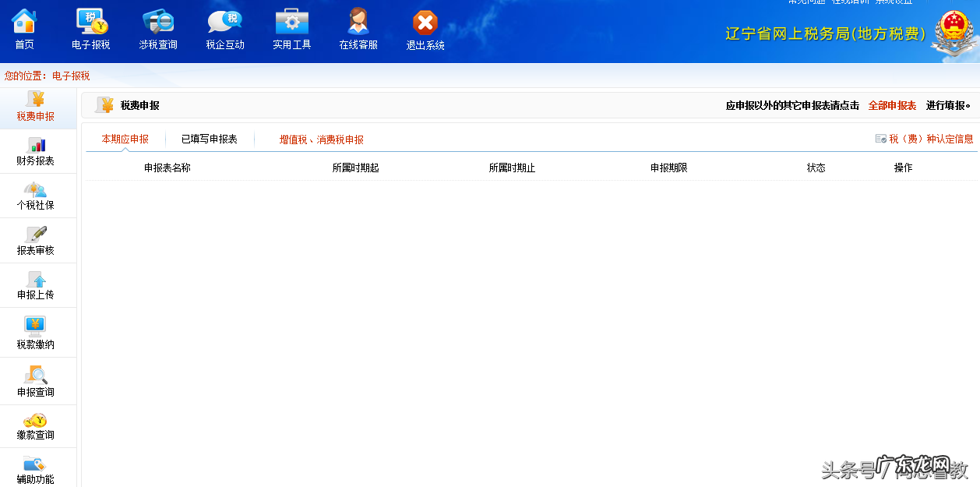Select 税费申报 in the sidebar
The image size is (980, 487).
tap(37, 108)
